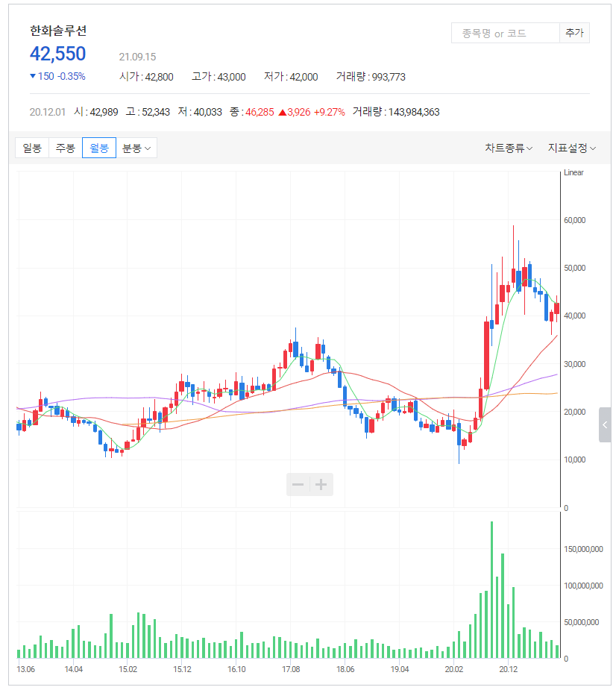This screenshot has width=616, height=690.
Task: Open the 분봉 minute chart dropdown
Action: coord(136,148)
